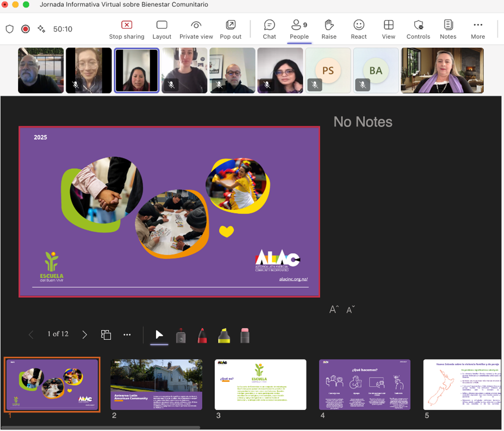Pop out the shared content

pyautogui.click(x=230, y=30)
